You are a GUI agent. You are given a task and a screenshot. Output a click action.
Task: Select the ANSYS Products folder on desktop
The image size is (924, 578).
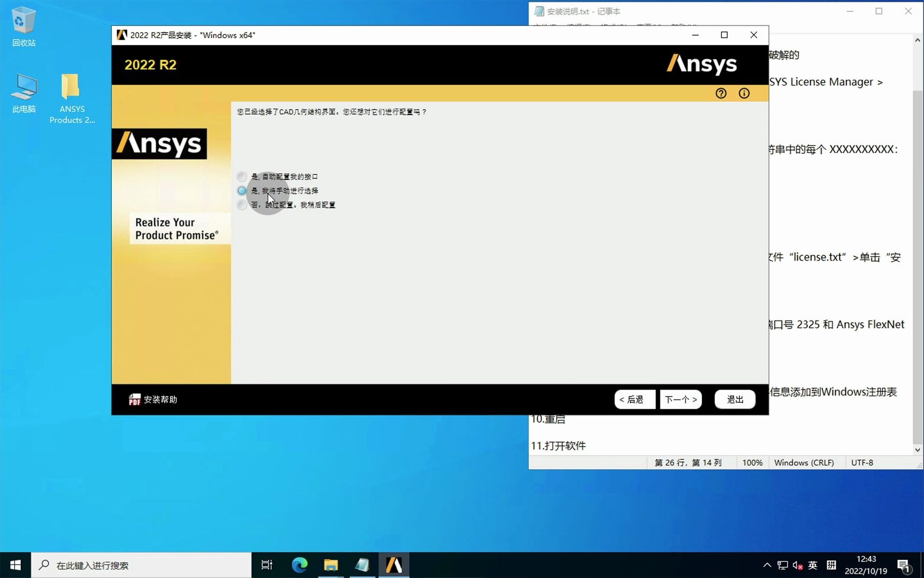pyautogui.click(x=72, y=98)
